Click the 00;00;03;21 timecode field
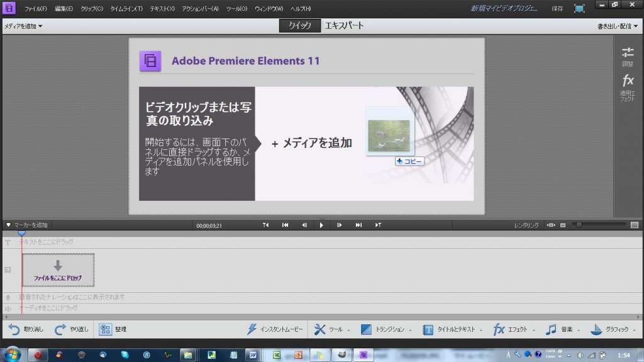This screenshot has width=644, height=362. (x=209, y=226)
